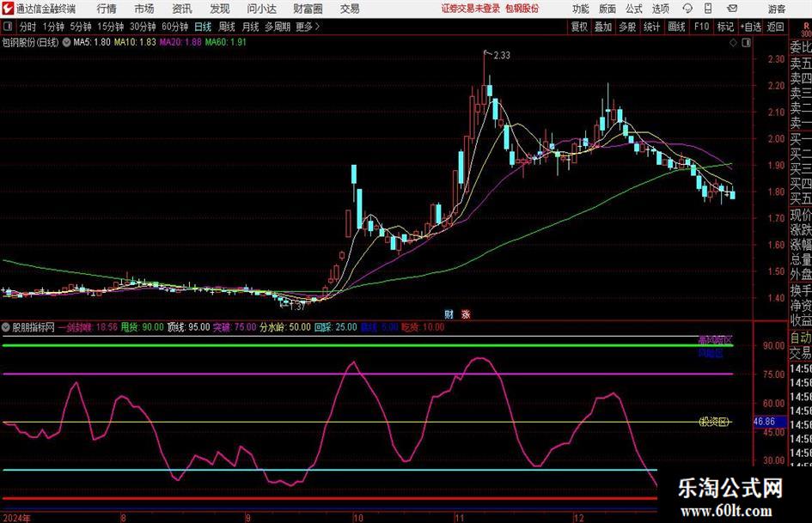Open the mail envelope icon
812x523 pixels.
click(x=732, y=9)
